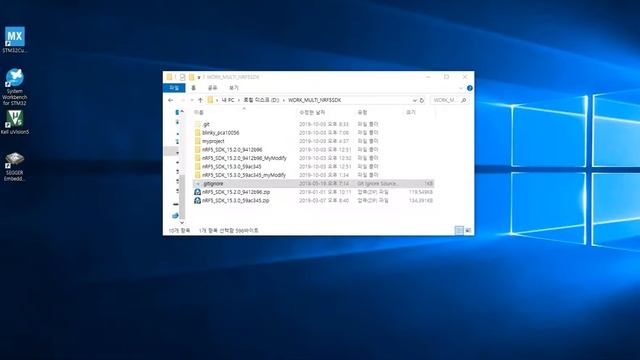
Task: Click search magnifier in Explorer
Action: point(464,100)
